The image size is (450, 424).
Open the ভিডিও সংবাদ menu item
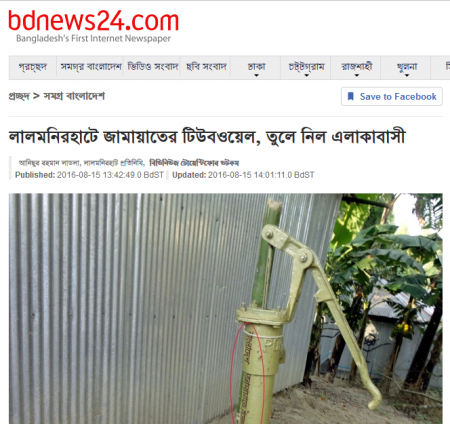pyautogui.click(x=153, y=67)
